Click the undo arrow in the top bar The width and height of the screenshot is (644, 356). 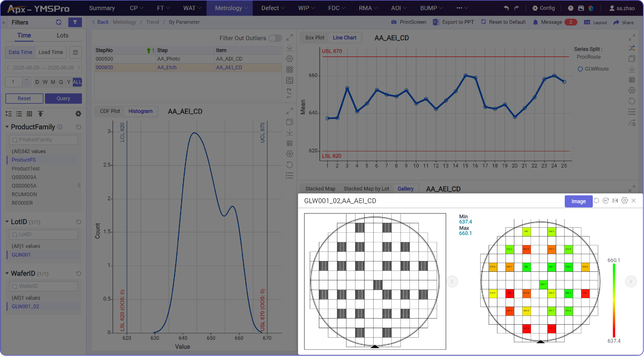pos(506,8)
